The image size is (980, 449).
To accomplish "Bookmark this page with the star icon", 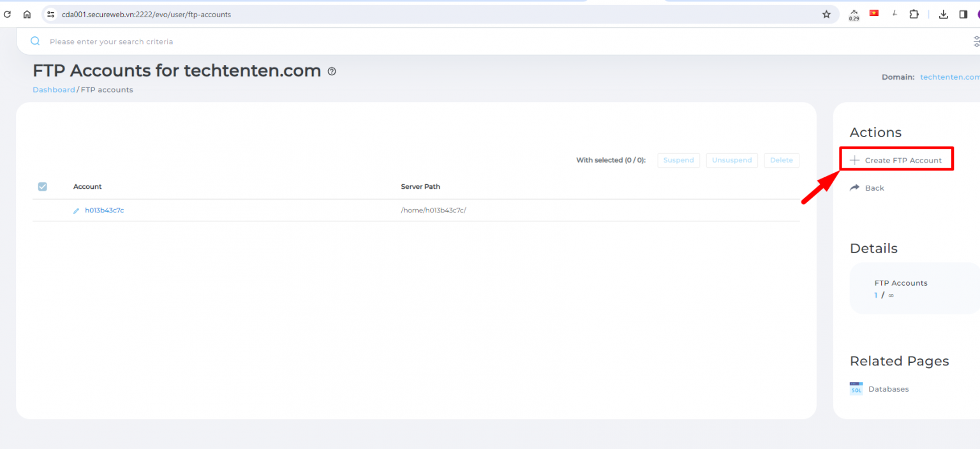I will (826, 13).
